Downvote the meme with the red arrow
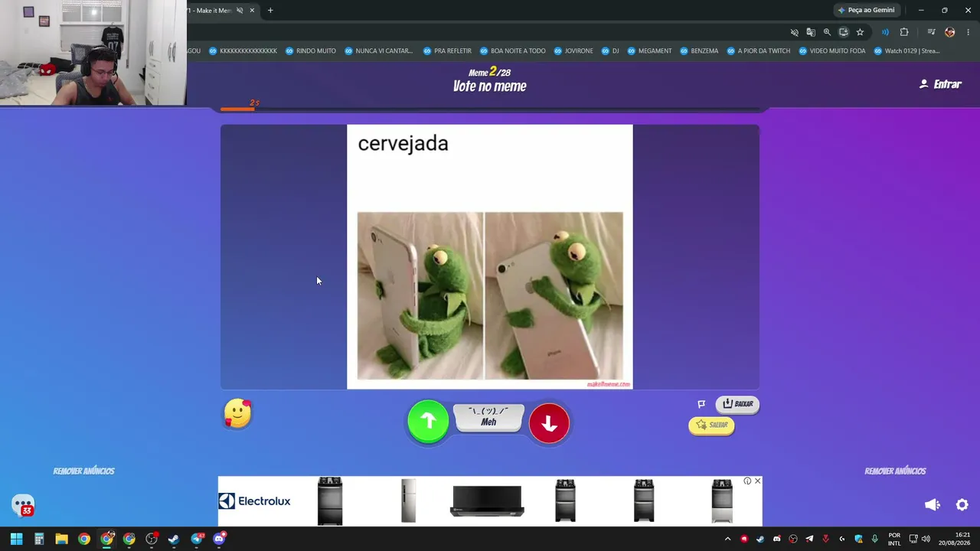980x551 pixels. [x=549, y=423]
